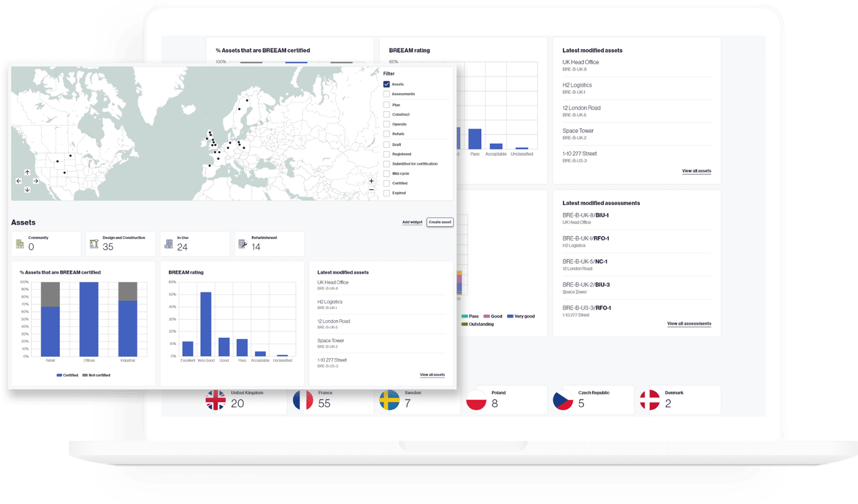Open View all assets in back window
This screenshot has height=504, width=858.
[696, 171]
